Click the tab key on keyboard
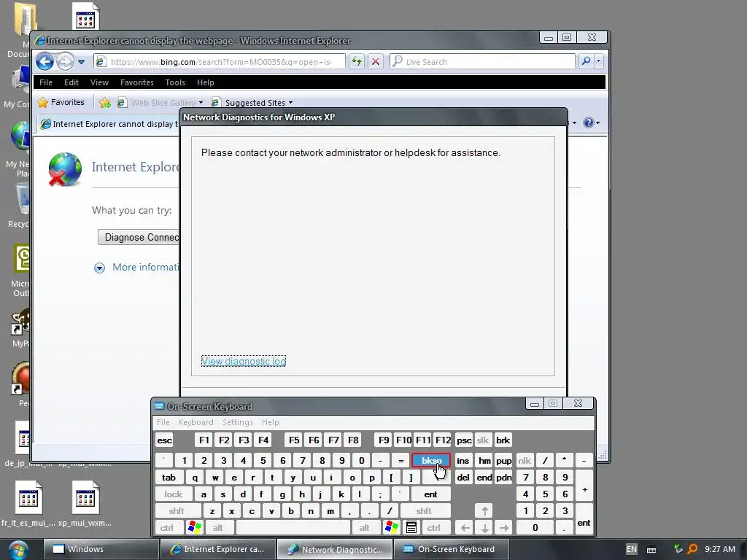Screen dimensions: 747x560 click(169, 477)
